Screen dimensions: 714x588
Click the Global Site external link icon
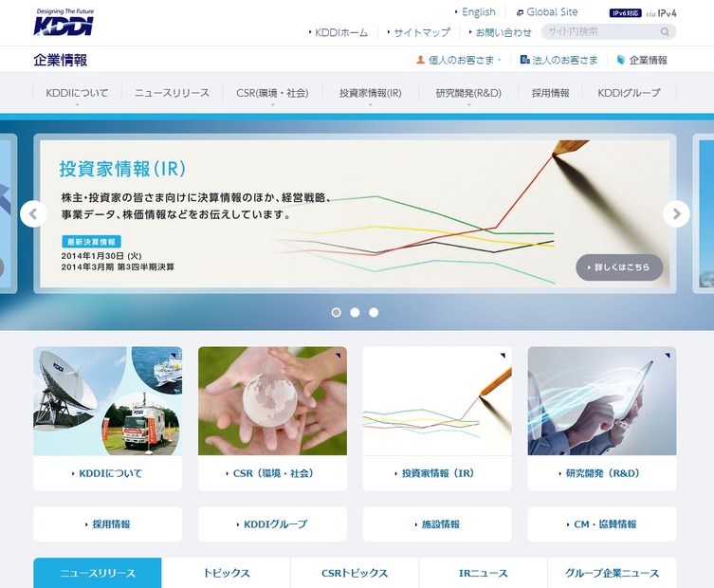[520, 13]
